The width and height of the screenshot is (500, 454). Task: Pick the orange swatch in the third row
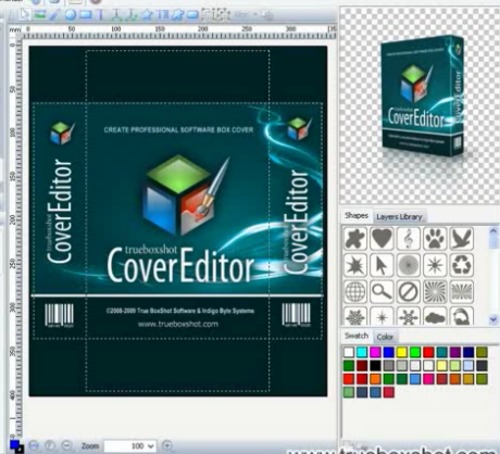coord(375,379)
